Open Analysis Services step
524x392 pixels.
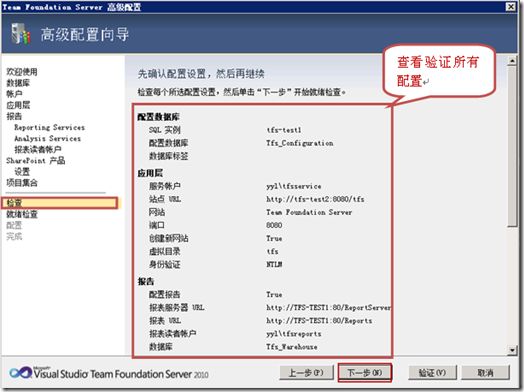point(47,138)
